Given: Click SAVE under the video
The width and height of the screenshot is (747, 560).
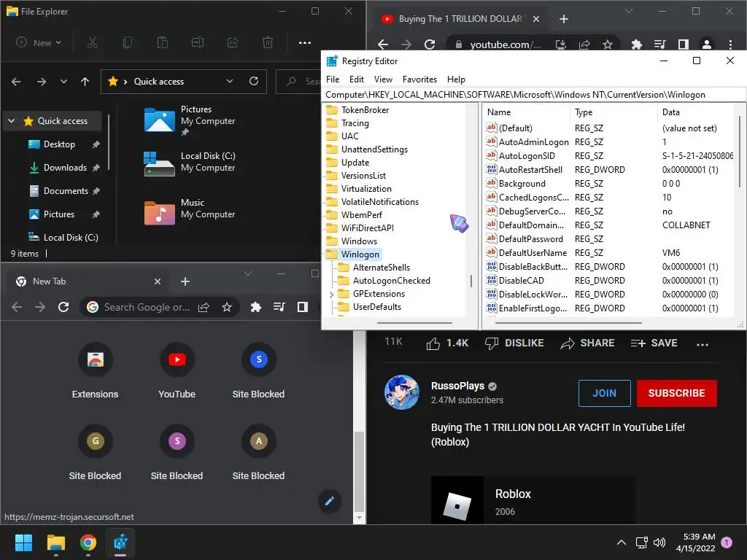Looking at the screenshot, I should (x=654, y=343).
